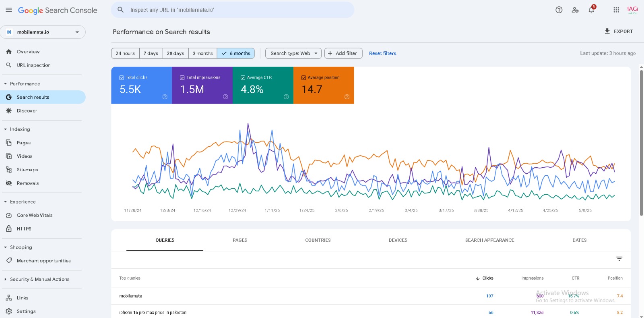
Task: Collapse the Indexing section
Action: [x=6, y=129]
